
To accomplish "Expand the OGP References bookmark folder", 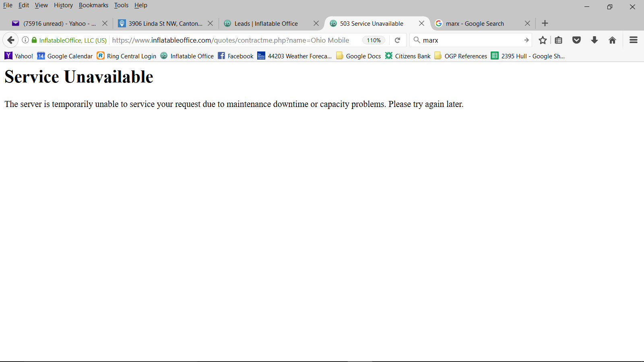I will pos(461,56).
